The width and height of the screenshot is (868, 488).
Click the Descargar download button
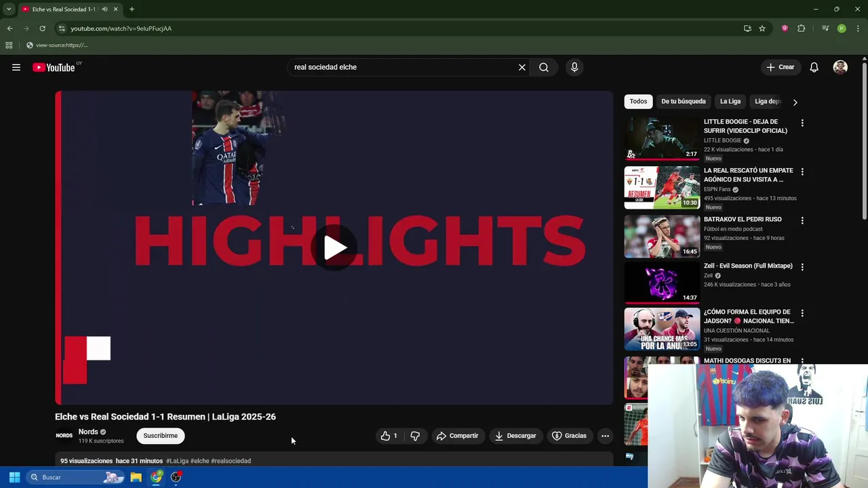pyautogui.click(x=515, y=436)
